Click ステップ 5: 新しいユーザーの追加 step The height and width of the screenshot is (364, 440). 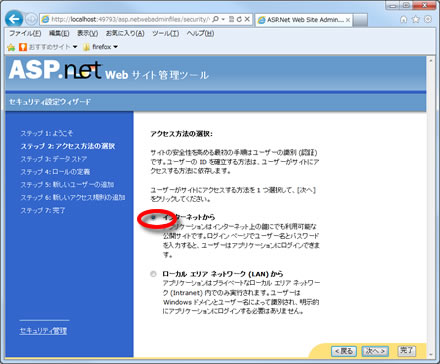pos(67,185)
